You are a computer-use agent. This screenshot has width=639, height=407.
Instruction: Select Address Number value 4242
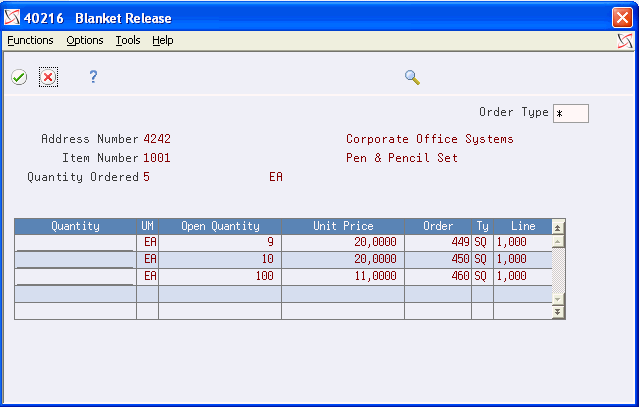[157, 139]
